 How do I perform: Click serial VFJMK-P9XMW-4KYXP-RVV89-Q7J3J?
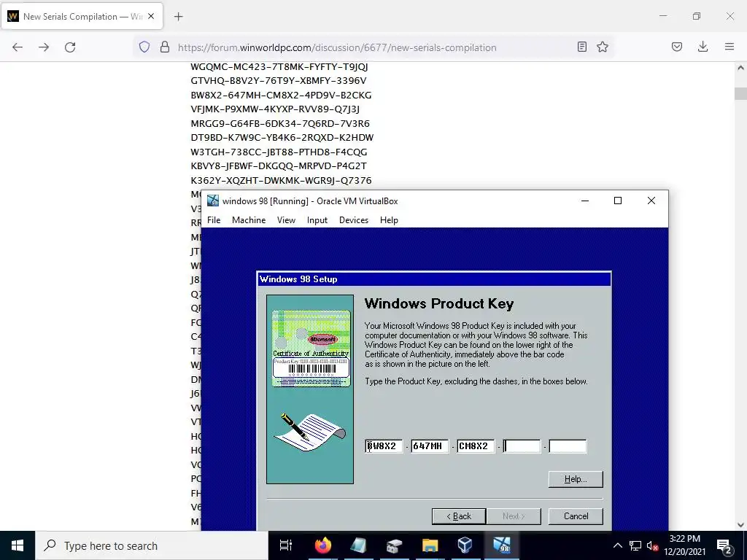tap(275, 109)
